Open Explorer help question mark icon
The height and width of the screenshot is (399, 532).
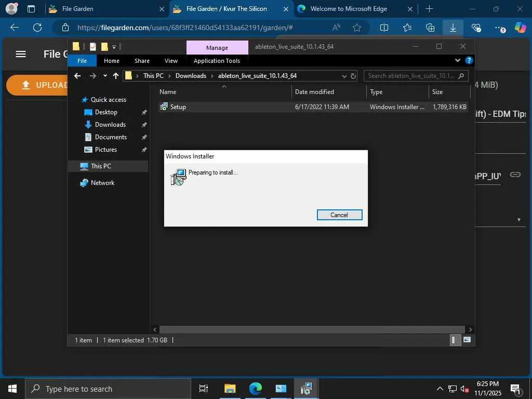pos(469,60)
